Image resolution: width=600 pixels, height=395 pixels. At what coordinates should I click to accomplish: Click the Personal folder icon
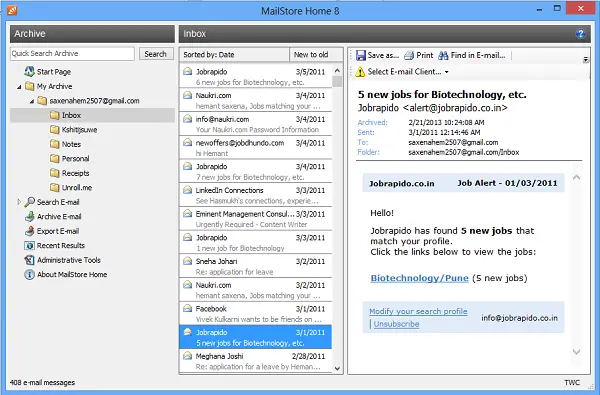pos(55,158)
